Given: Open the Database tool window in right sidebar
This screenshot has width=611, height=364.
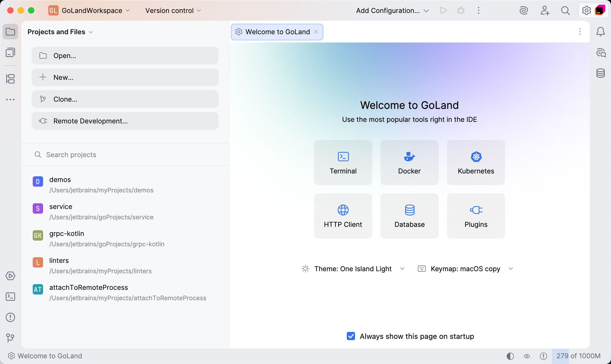Looking at the screenshot, I should click(x=601, y=73).
